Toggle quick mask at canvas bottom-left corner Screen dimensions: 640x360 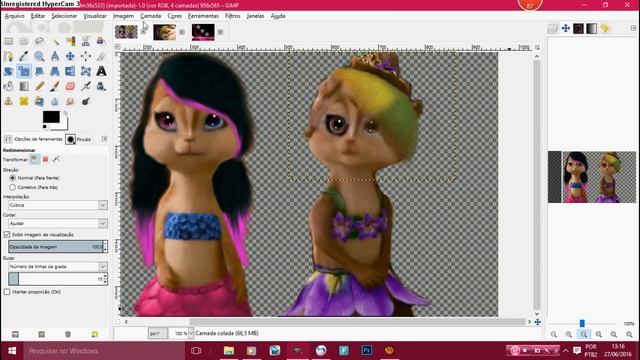[118, 322]
